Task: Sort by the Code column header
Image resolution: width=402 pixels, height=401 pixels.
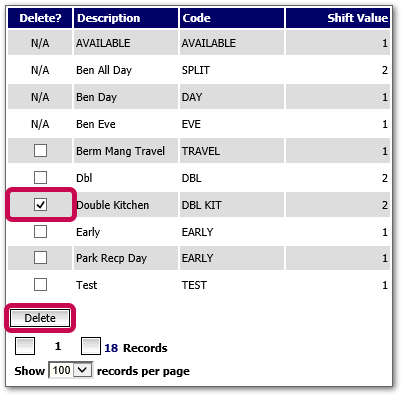Action: [197, 18]
